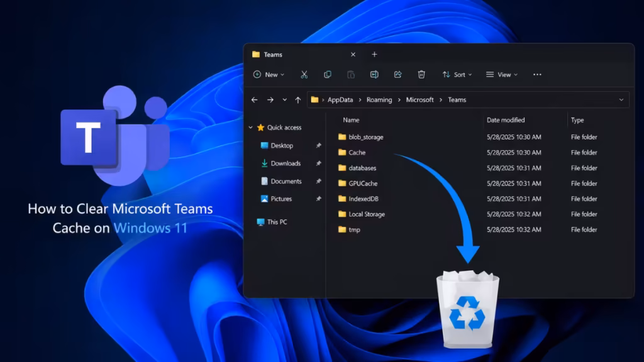
Task: Unpin Documents using its pin icon
Action: (318, 181)
